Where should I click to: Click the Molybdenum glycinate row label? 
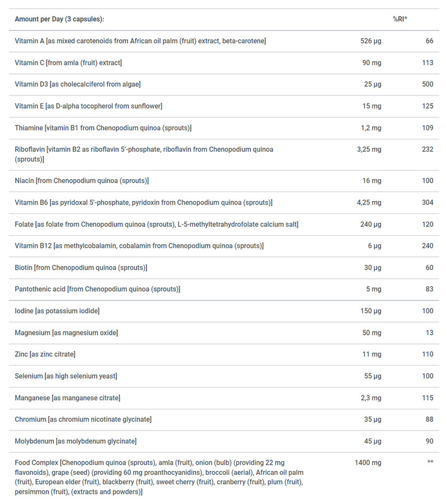(x=76, y=441)
